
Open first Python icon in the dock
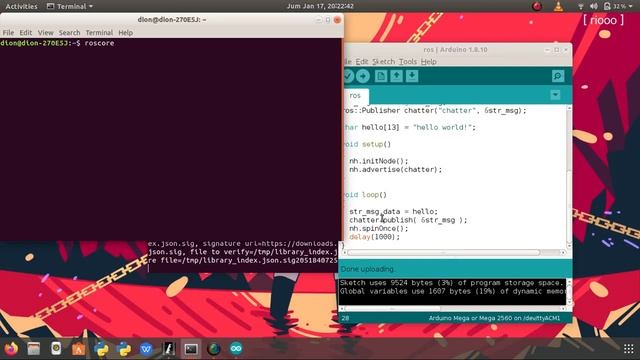101,349
